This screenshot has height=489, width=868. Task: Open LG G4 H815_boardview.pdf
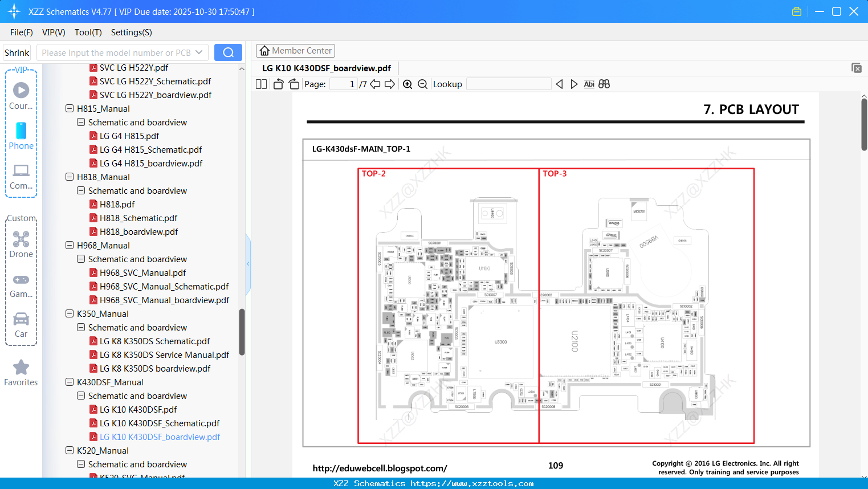(x=151, y=163)
